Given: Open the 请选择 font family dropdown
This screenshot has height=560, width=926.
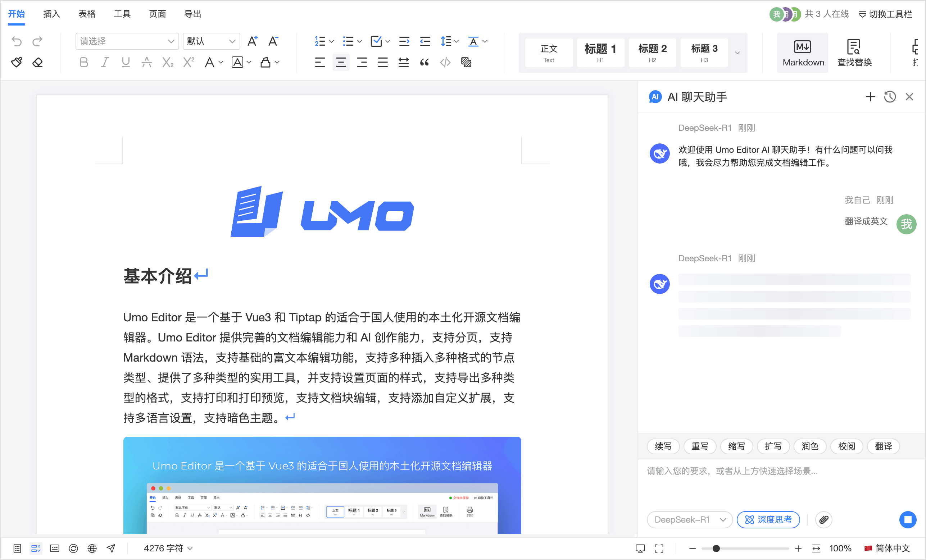Looking at the screenshot, I should (127, 41).
